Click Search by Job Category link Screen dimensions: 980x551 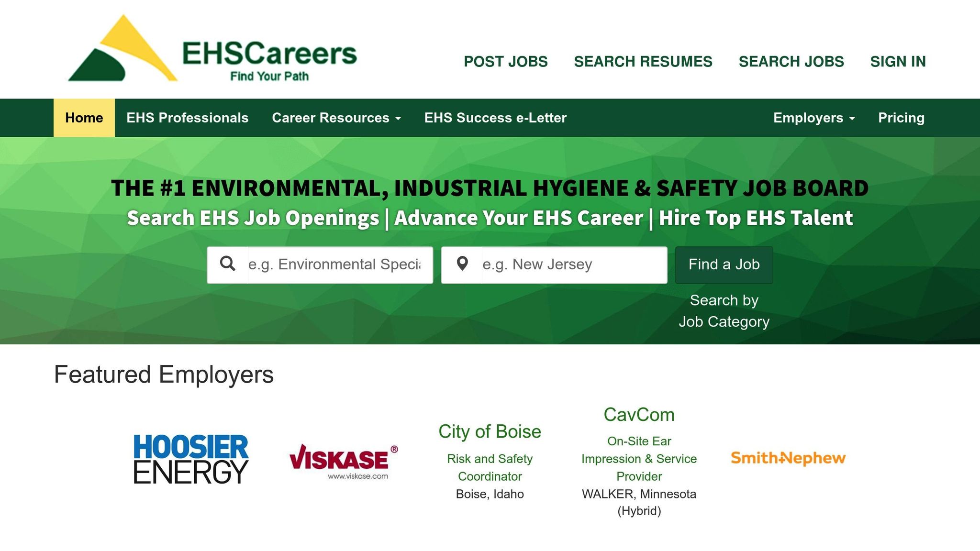(x=724, y=311)
